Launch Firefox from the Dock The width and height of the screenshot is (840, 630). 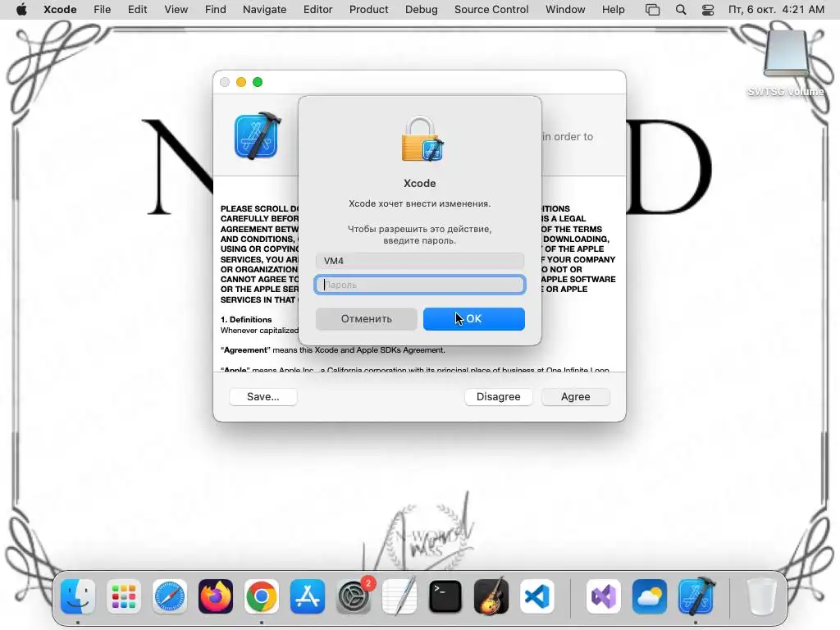216,596
